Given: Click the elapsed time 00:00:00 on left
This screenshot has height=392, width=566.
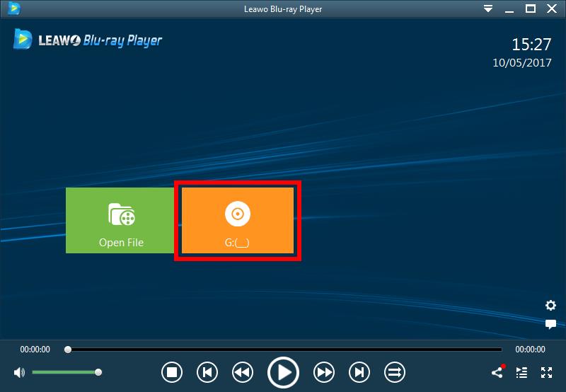Looking at the screenshot, I should coord(35,350).
